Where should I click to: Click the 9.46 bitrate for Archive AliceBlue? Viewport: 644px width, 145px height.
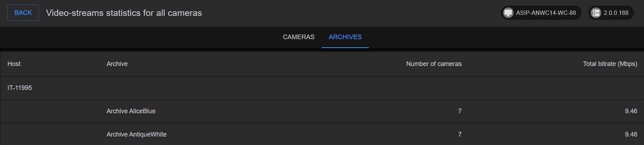click(631, 111)
